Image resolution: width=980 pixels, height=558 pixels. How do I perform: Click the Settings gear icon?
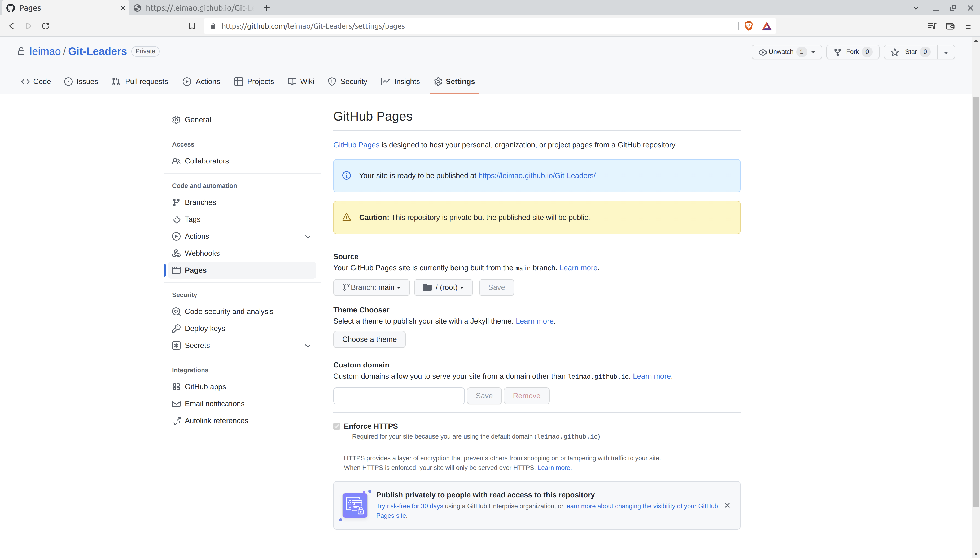point(438,81)
